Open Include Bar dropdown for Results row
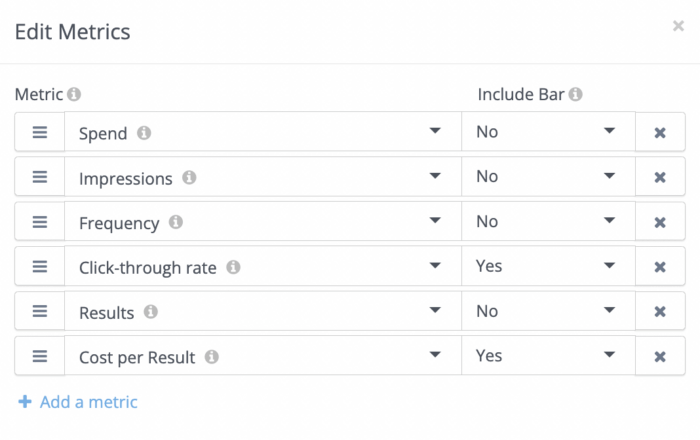The image size is (700, 440). [x=548, y=312]
